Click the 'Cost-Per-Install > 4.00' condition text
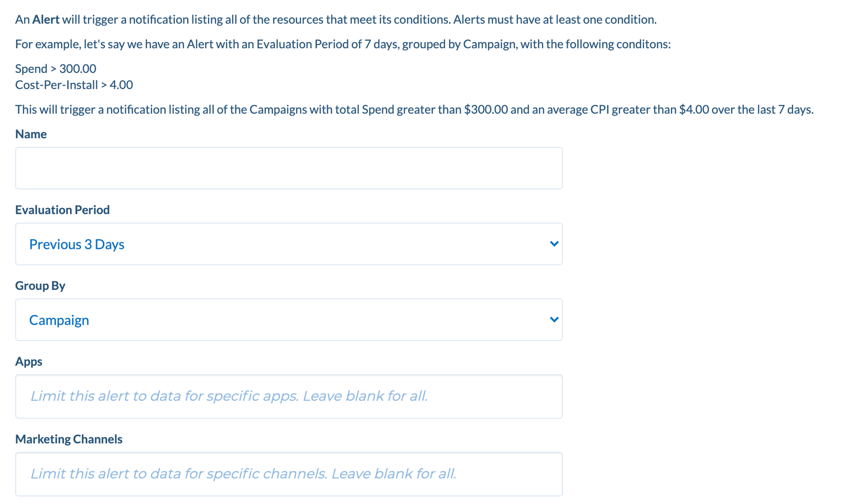851x504 pixels. point(74,85)
